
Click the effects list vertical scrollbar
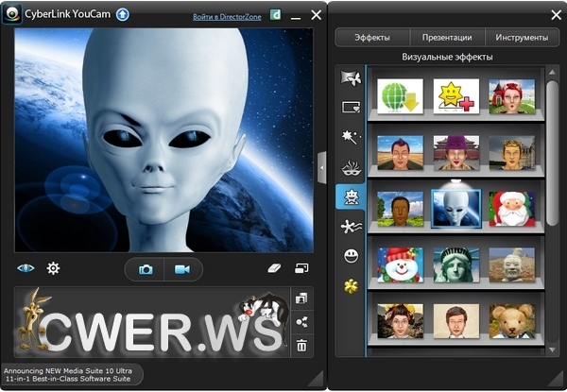point(552,151)
